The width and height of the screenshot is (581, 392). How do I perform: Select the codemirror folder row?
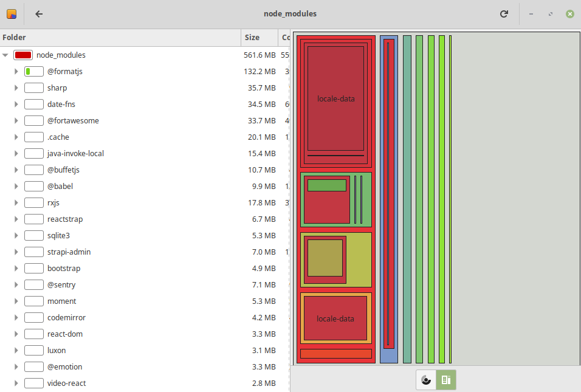tap(66, 318)
